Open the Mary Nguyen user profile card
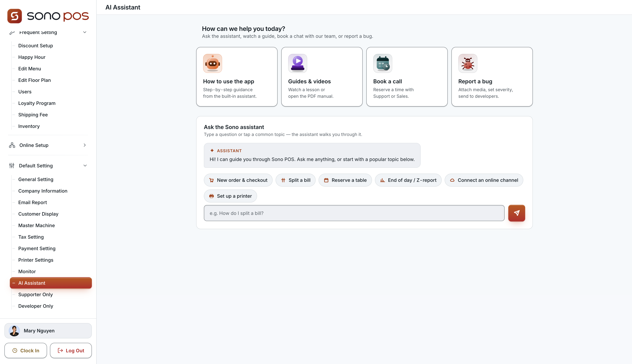Screen dimensions: 632x364 click(x=48, y=331)
